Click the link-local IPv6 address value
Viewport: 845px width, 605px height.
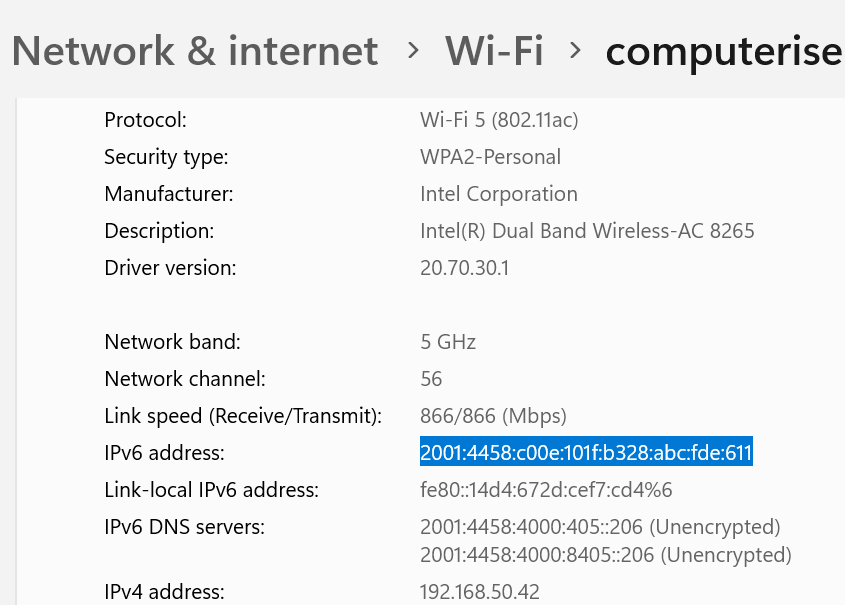(546, 490)
